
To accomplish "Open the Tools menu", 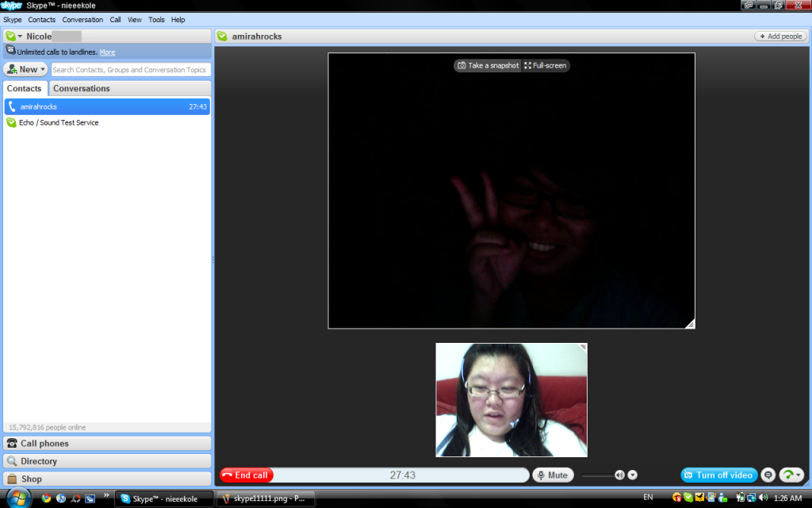I will click(x=156, y=20).
